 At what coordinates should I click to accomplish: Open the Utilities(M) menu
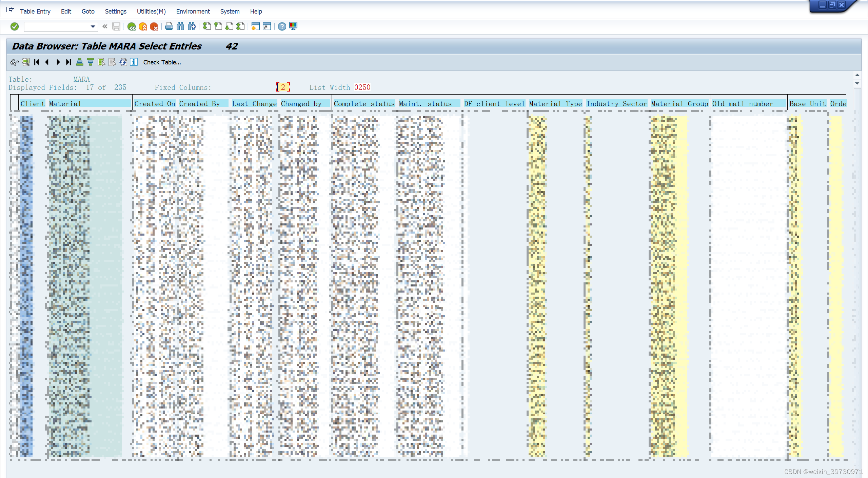[x=151, y=12]
